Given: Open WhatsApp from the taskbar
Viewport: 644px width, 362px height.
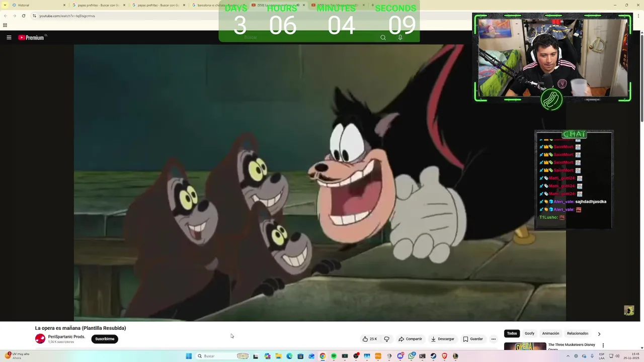Looking at the screenshot, I should point(412,356).
